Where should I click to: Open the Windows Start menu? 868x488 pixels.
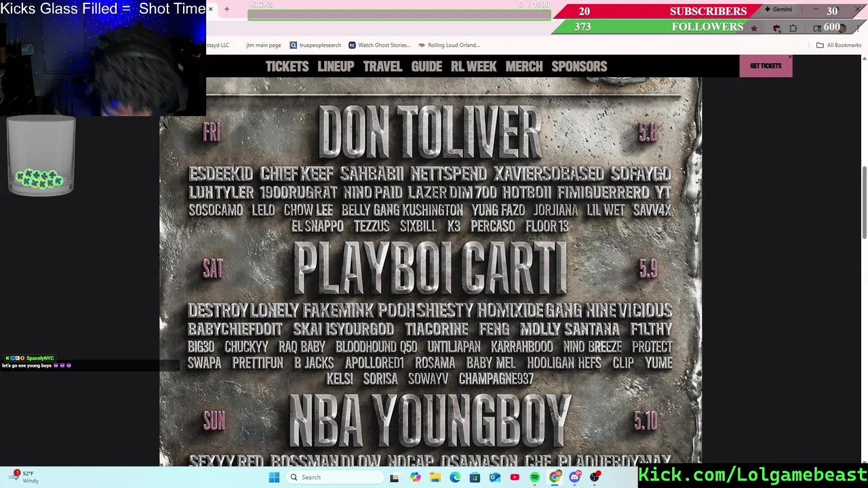pos(274,477)
